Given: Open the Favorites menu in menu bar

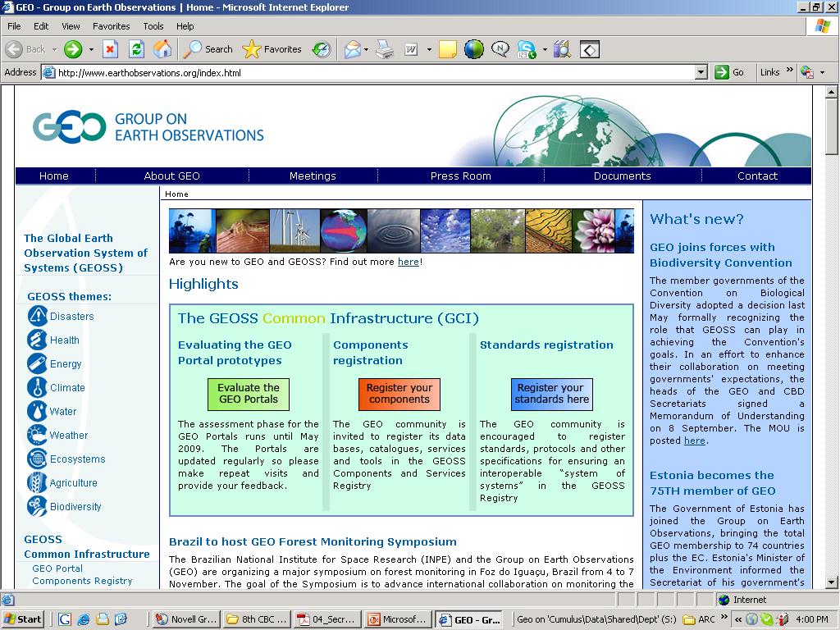Looking at the screenshot, I should (x=111, y=26).
